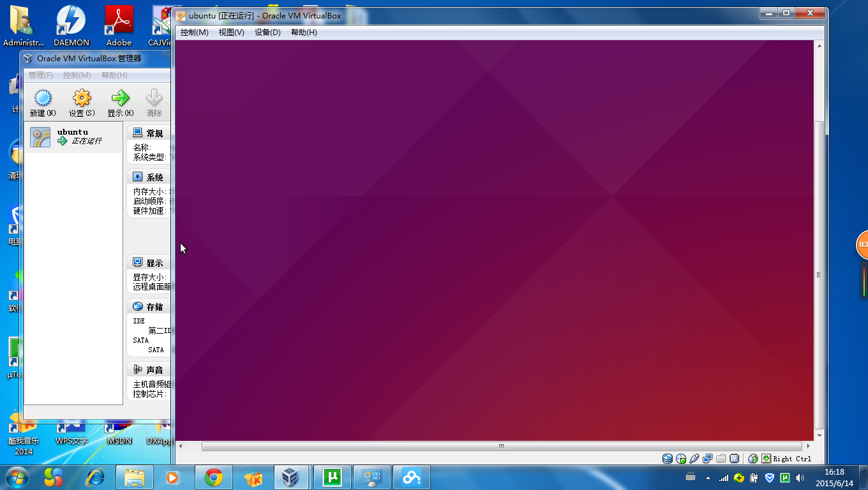Click the USB devices status icon
868x490 pixels.
pyautogui.click(x=694, y=459)
